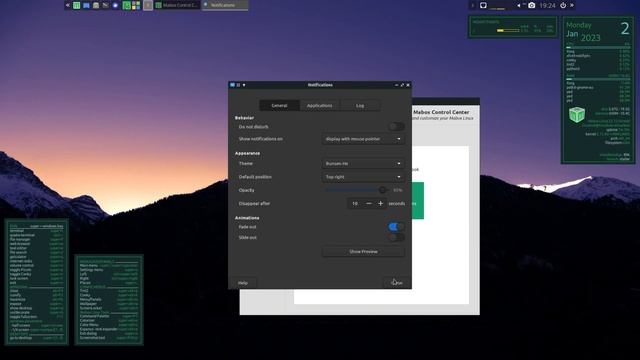Viewport: 640px width, 360px height.
Task: Click the Disappear after value field
Action: click(355, 203)
